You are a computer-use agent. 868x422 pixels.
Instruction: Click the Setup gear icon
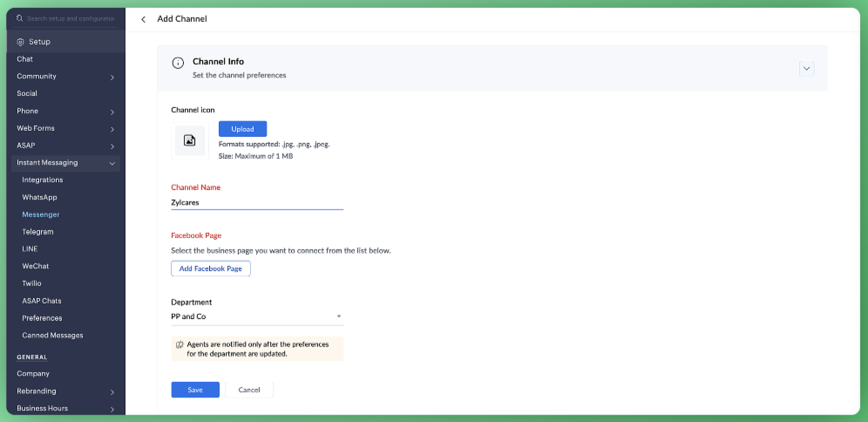pos(20,42)
